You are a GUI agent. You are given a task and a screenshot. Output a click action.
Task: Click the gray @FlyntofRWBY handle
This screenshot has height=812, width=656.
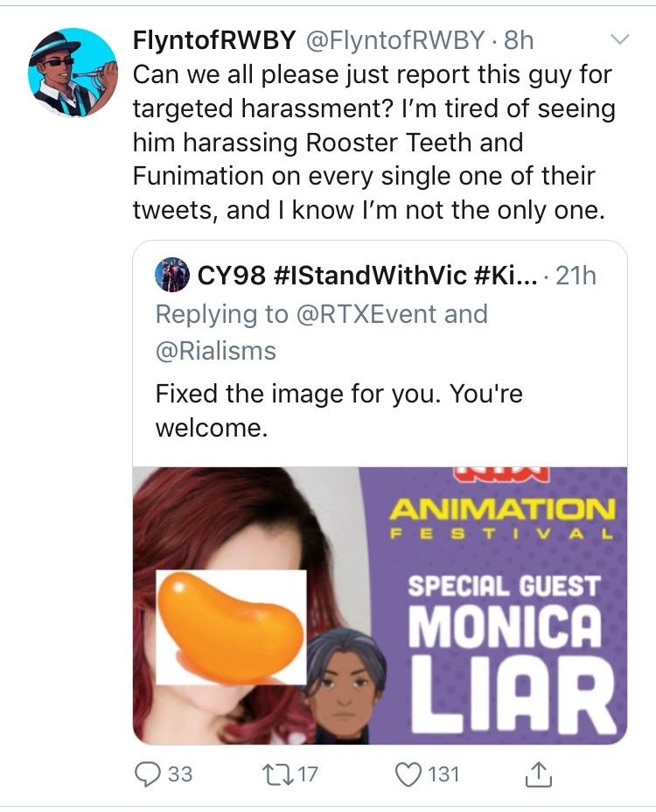click(x=394, y=40)
